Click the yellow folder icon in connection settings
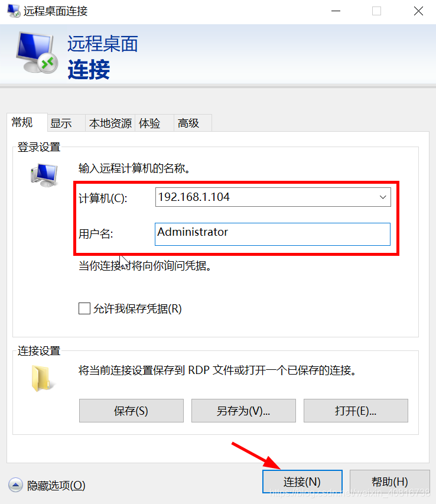This screenshot has width=436, height=504. 42,378
